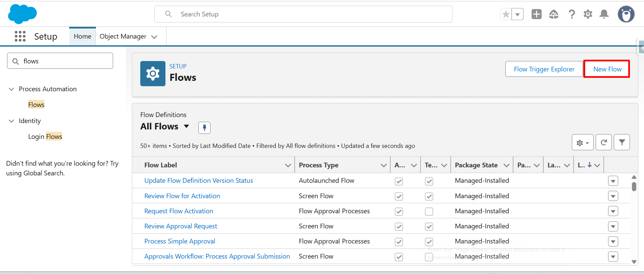
Task: Open Flow Trigger Explorer
Action: pyautogui.click(x=544, y=69)
